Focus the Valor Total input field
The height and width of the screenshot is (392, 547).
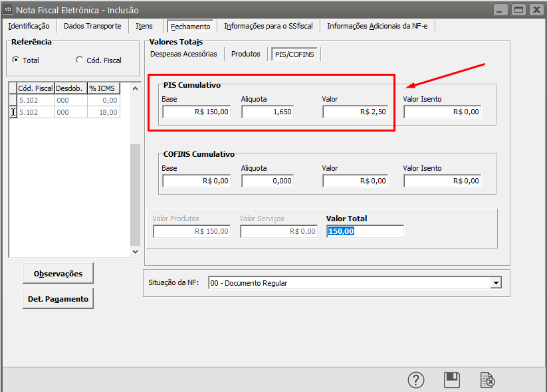(x=365, y=231)
